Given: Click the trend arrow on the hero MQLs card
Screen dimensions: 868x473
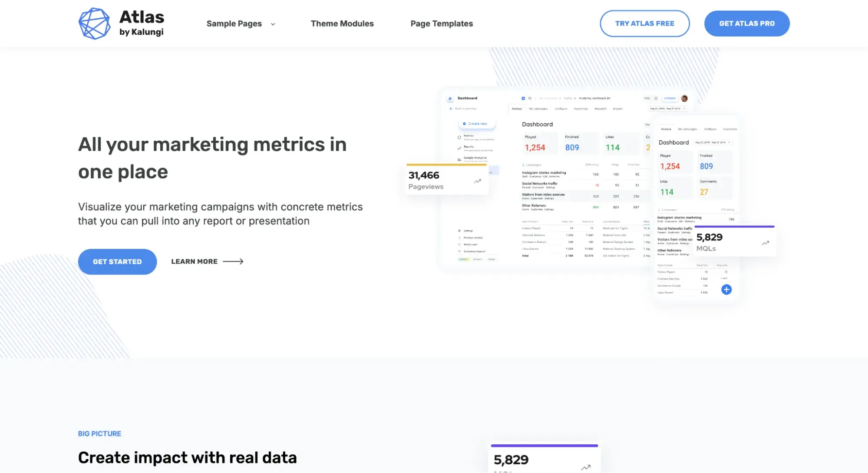Looking at the screenshot, I should click(765, 243).
